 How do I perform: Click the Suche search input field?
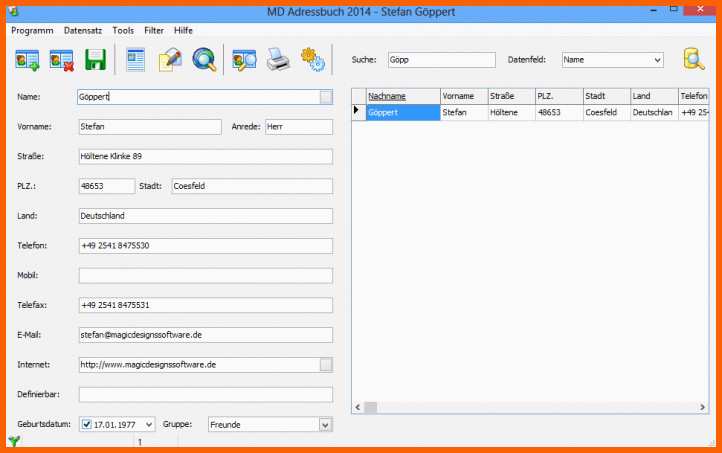pos(442,60)
